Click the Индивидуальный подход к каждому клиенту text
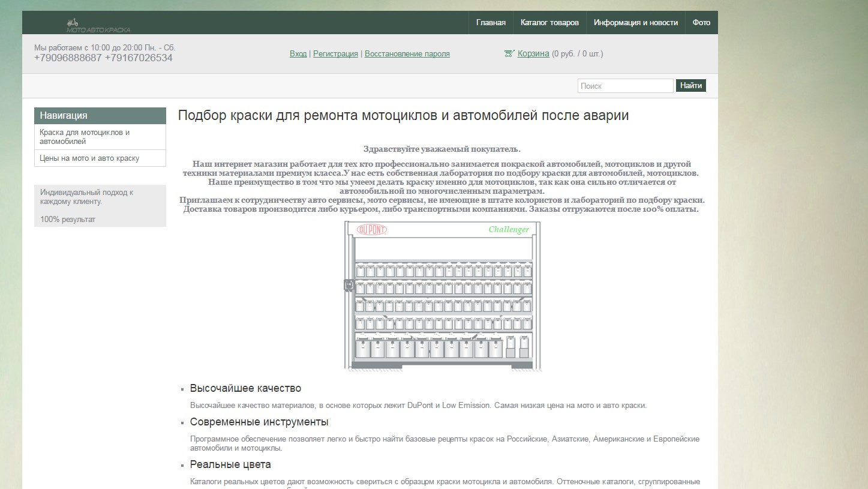 [x=87, y=197]
